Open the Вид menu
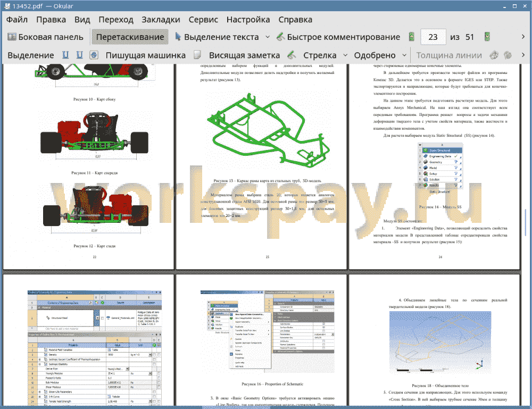The width and height of the screenshot is (532, 409). 82,20
